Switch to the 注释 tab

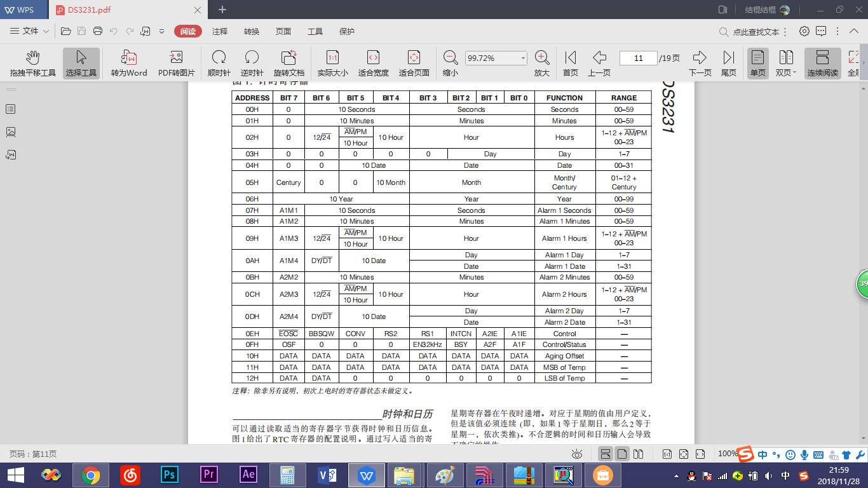(220, 31)
